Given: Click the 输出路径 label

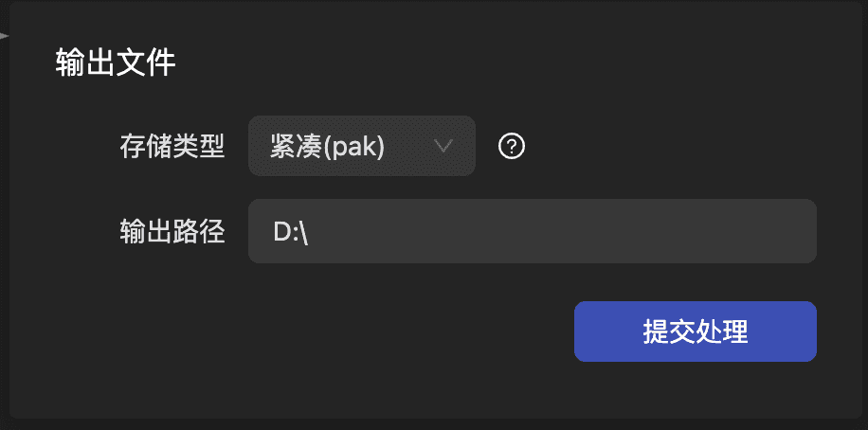Looking at the screenshot, I should (x=172, y=232).
